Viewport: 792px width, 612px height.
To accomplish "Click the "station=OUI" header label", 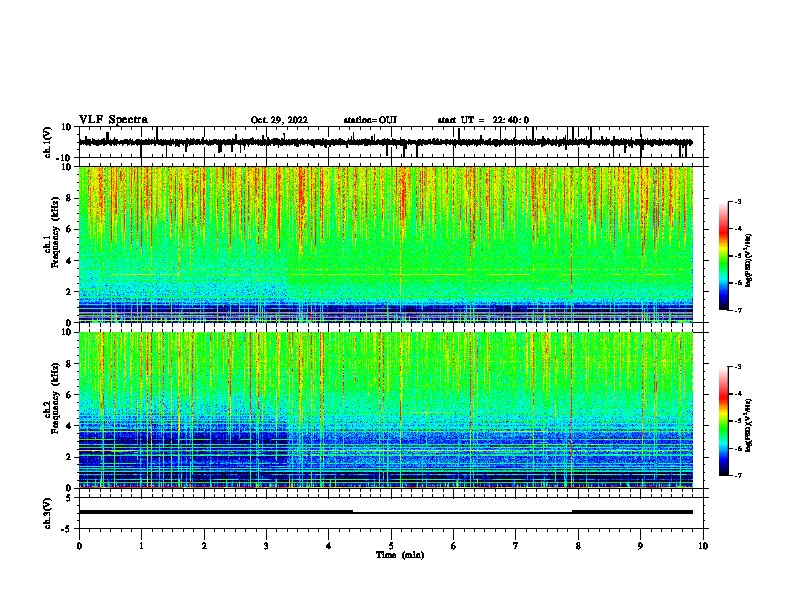I will pyautogui.click(x=370, y=120).
